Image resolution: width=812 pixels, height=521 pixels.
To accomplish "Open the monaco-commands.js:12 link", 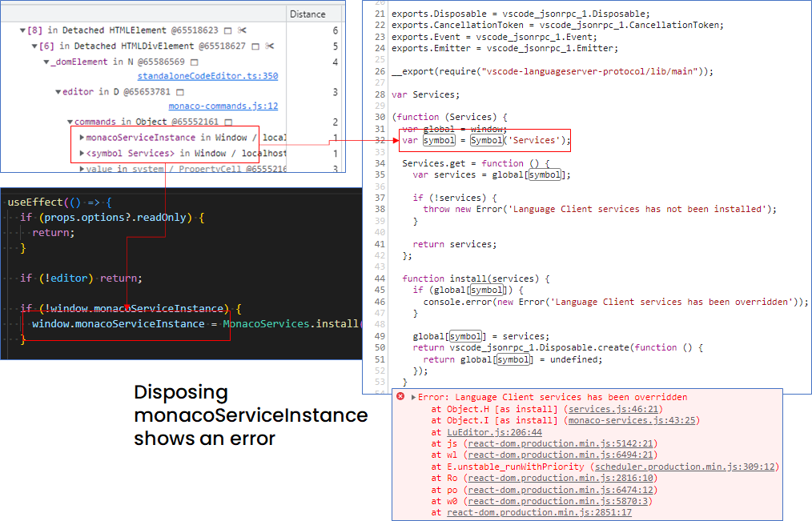I will 223,105.
